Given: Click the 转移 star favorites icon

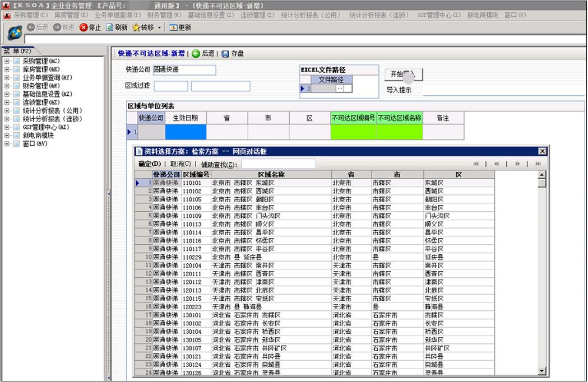Looking at the screenshot, I should pyautogui.click(x=136, y=27).
